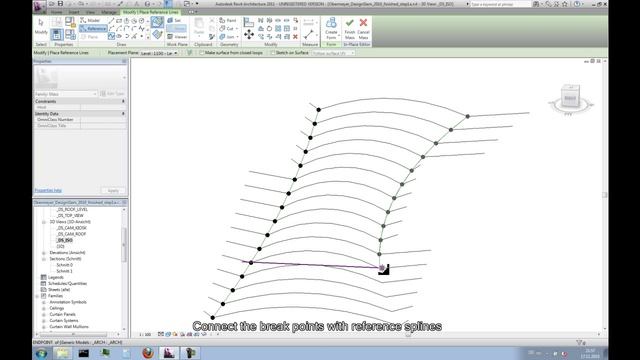Click Set work plane button
The height and width of the screenshot is (360, 640).
(174, 20)
